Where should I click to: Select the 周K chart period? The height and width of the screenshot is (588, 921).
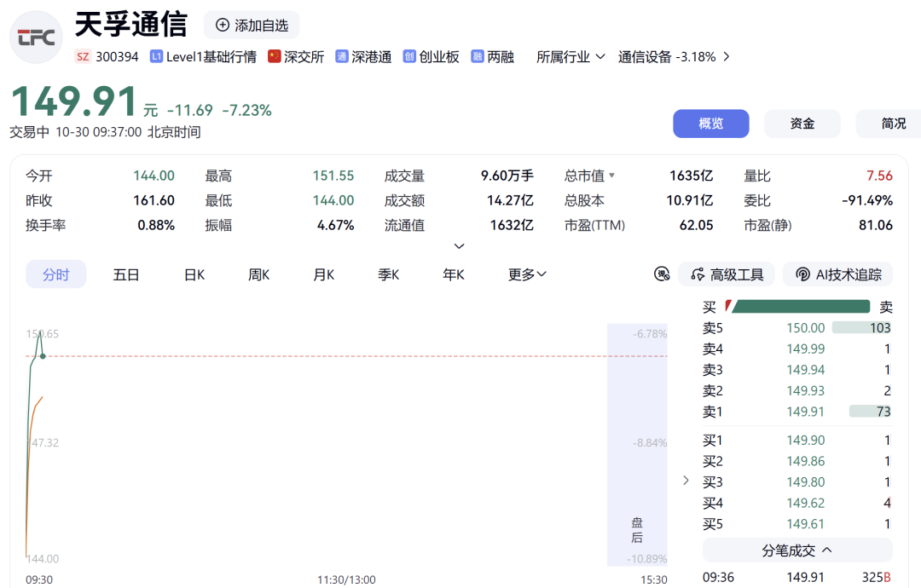coord(258,274)
